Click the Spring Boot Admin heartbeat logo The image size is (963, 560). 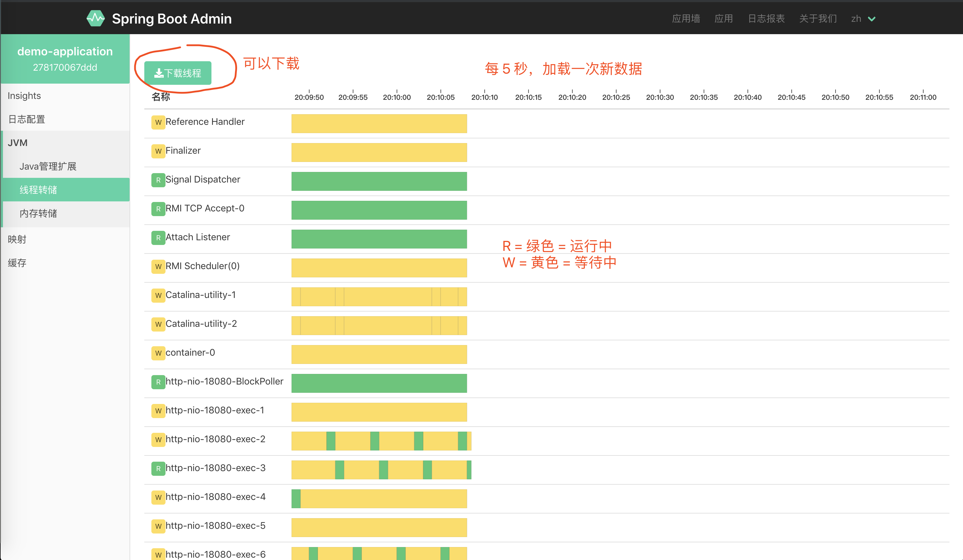(95, 18)
